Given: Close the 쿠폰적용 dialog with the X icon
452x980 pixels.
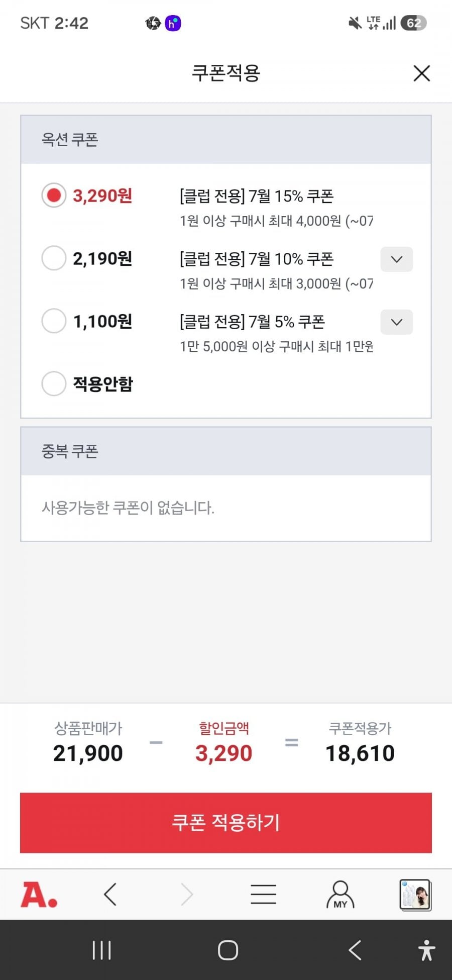Looking at the screenshot, I should click(421, 73).
